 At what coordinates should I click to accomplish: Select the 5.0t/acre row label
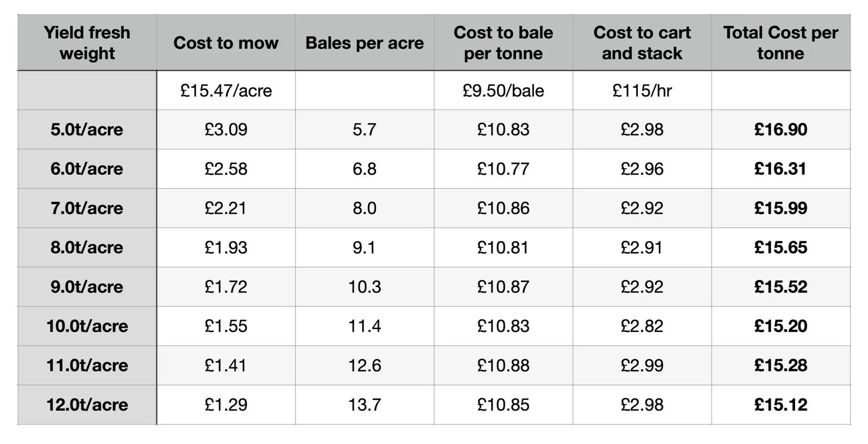coord(87,130)
